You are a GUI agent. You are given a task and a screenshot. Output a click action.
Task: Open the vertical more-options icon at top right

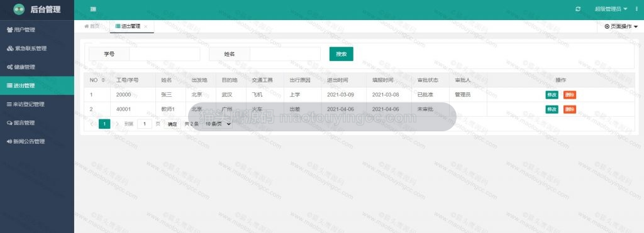coord(636,9)
